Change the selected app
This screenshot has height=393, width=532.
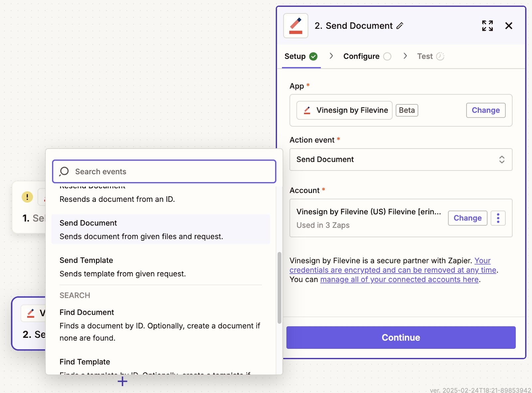pos(486,110)
